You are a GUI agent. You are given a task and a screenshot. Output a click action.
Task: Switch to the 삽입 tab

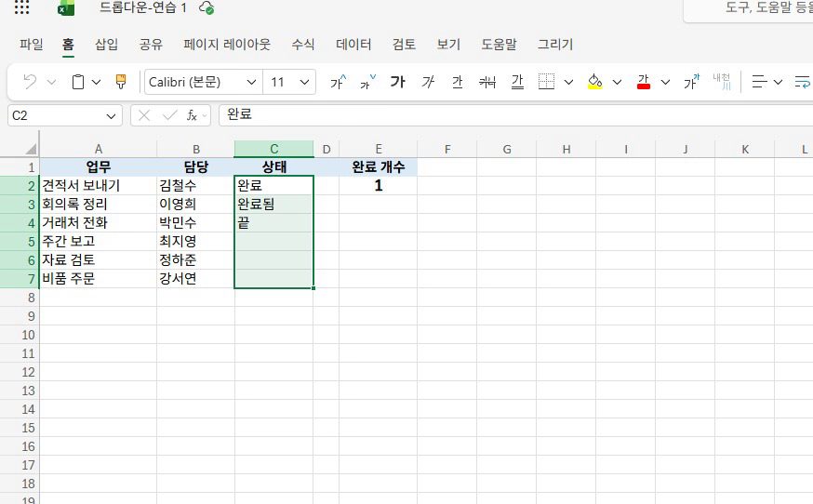click(106, 45)
